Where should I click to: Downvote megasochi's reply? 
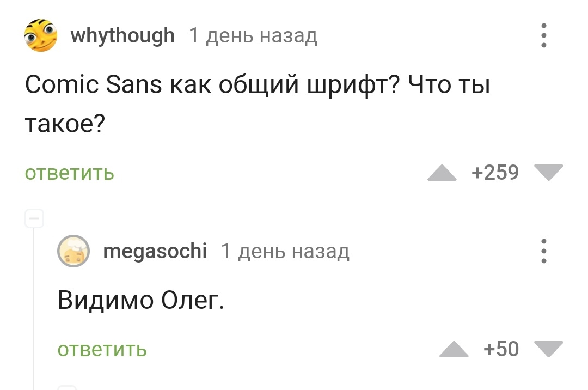tap(548, 349)
